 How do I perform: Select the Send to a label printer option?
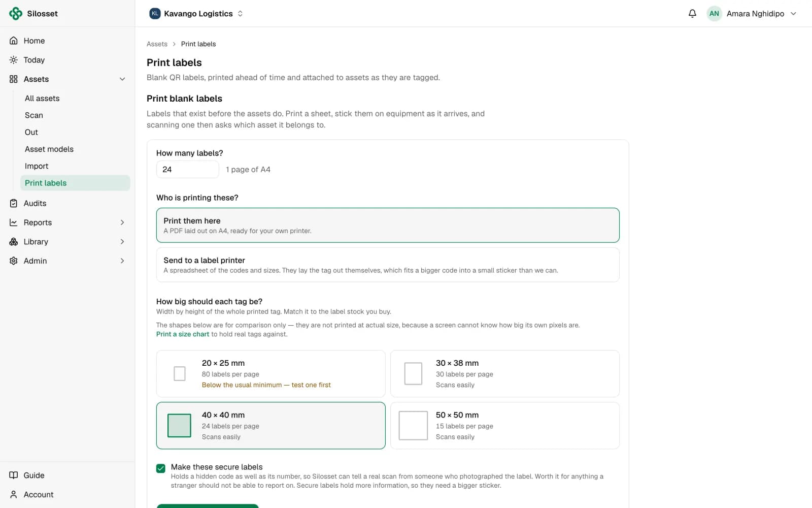click(388, 265)
